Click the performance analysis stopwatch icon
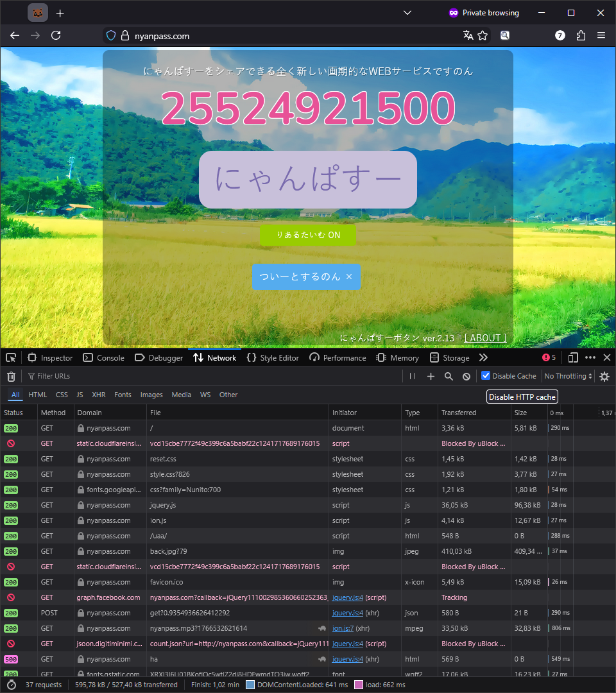The width and height of the screenshot is (616, 693). coord(12,685)
